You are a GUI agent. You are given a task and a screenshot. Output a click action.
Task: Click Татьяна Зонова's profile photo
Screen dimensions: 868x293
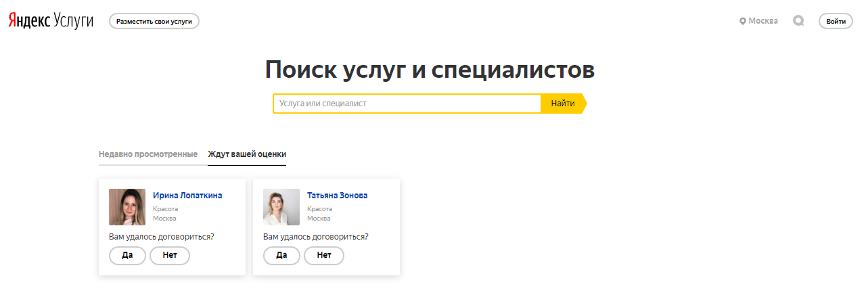coord(281,206)
